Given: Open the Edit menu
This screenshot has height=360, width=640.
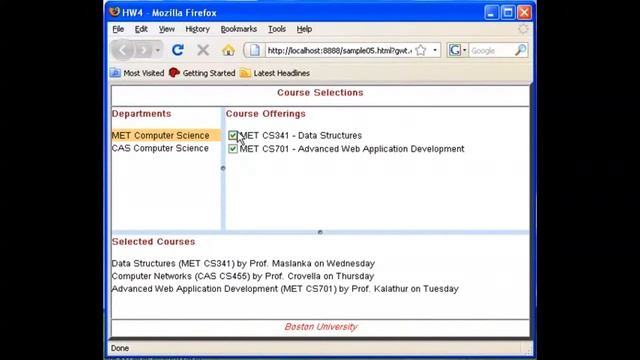Looking at the screenshot, I should 141,29.
